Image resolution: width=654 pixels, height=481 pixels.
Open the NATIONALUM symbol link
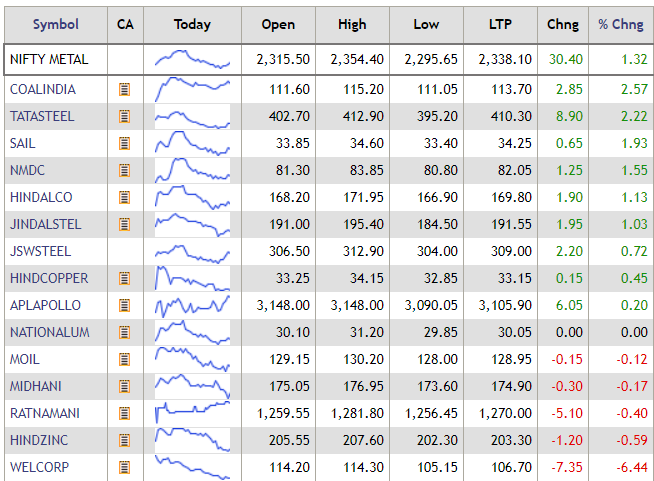[50, 332]
